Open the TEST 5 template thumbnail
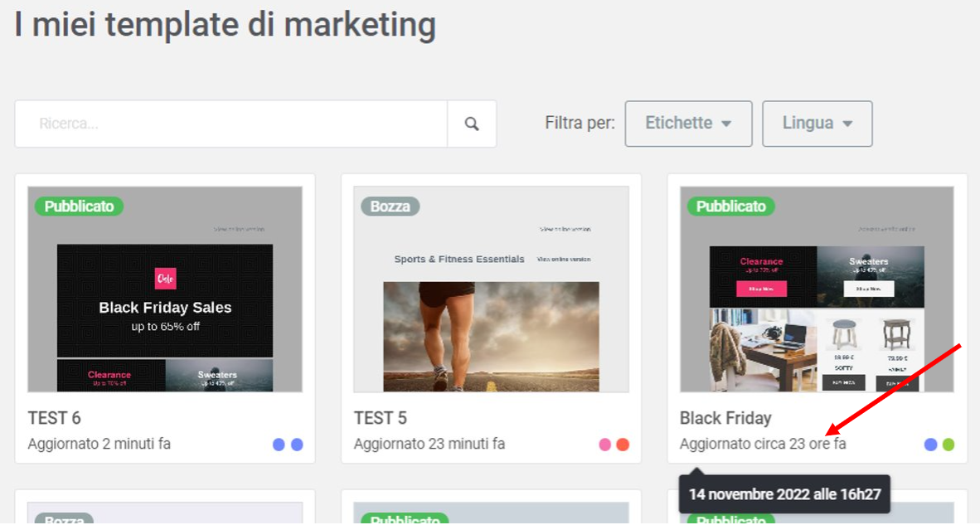Viewport: 980px width, 525px height. pos(492,289)
